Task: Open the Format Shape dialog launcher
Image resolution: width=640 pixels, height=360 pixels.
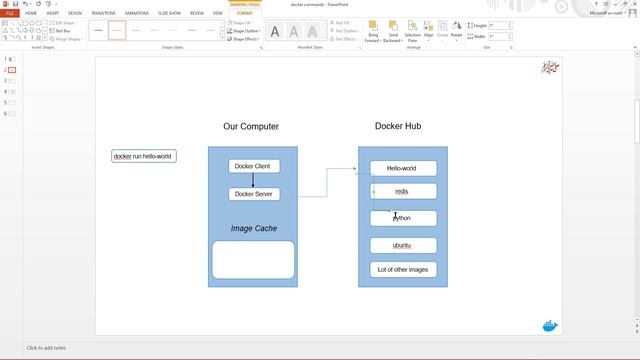Action: point(261,48)
